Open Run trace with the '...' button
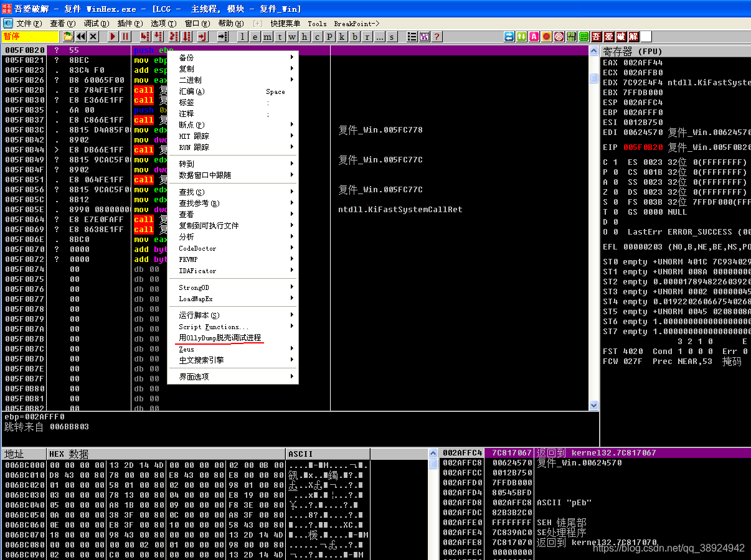The image size is (751, 560). tap(380, 37)
